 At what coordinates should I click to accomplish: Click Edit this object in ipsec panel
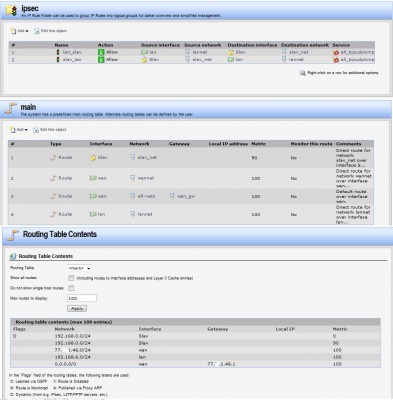[50, 31]
